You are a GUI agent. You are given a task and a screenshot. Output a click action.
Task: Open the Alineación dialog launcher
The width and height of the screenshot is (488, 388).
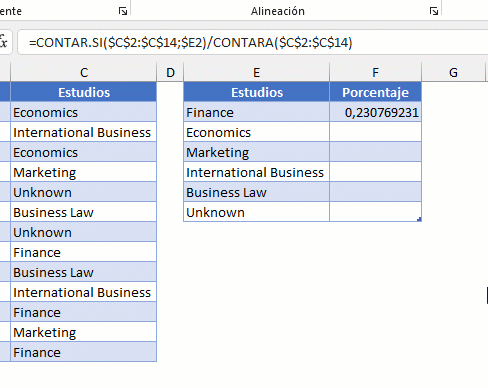point(434,11)
